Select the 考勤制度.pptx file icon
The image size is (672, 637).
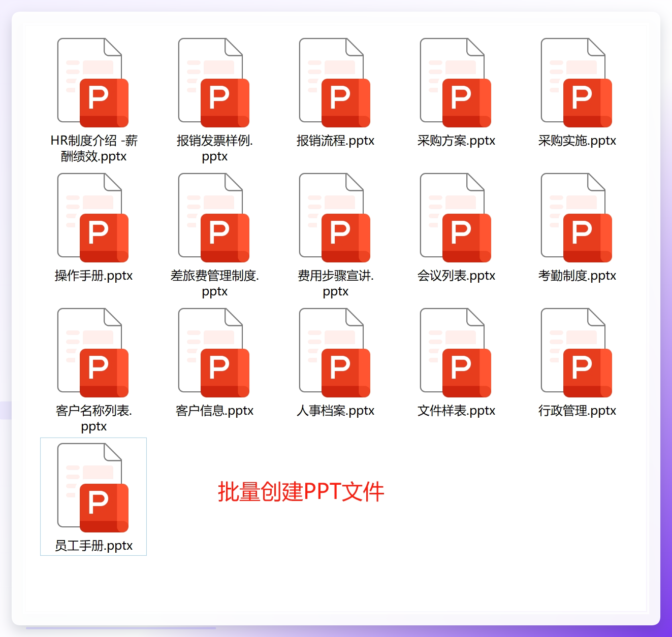pyautogui.click(x=577, y=218)
